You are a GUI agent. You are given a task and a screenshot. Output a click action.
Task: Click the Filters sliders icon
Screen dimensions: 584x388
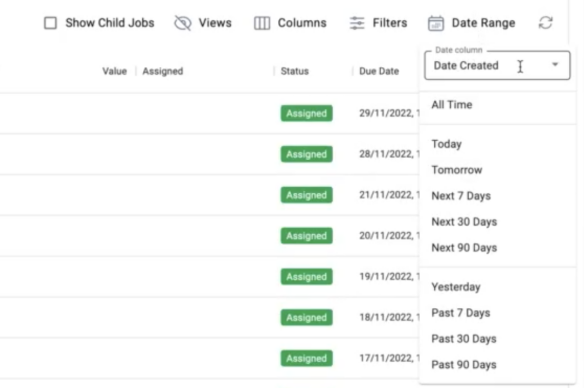[357, 23]
